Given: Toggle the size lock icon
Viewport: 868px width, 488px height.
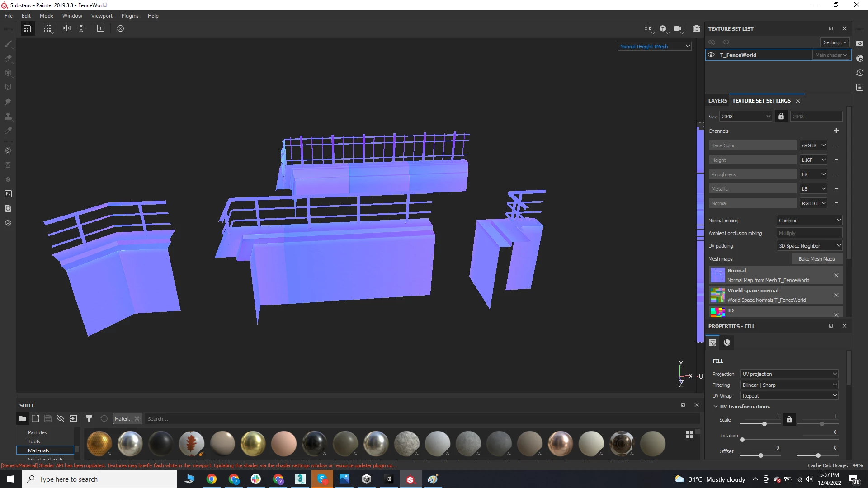Looking at the screenshot, I should pos(781,117).
